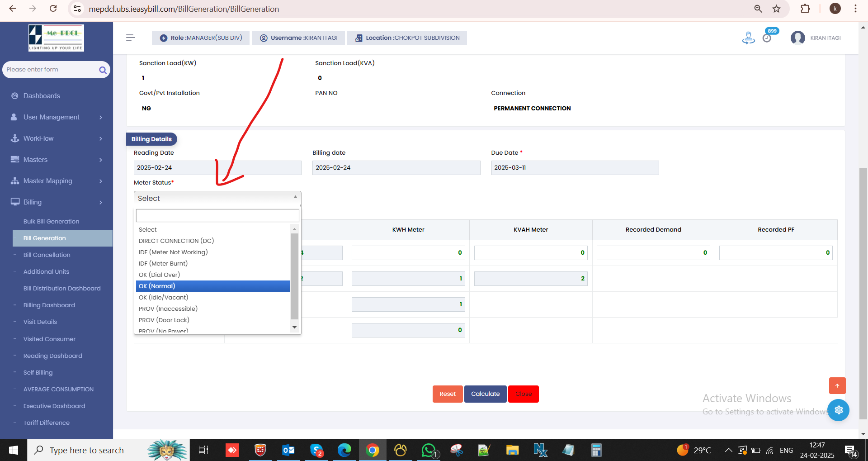Expand the Master Mapping menu
Screen dimensions: 868x461
[57, 181]
